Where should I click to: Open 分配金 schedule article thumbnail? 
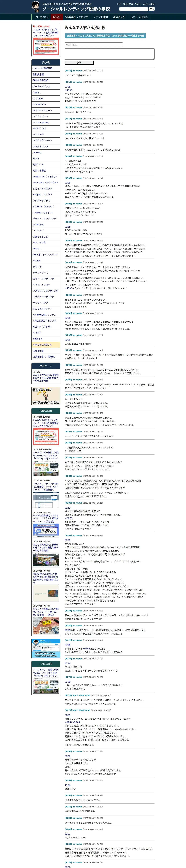(46, 626)
